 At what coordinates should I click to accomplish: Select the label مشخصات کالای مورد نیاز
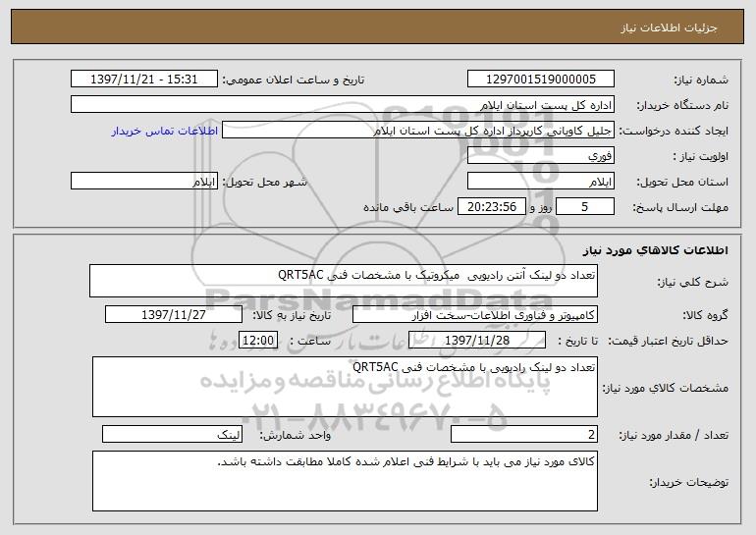(x=666, y=388)
